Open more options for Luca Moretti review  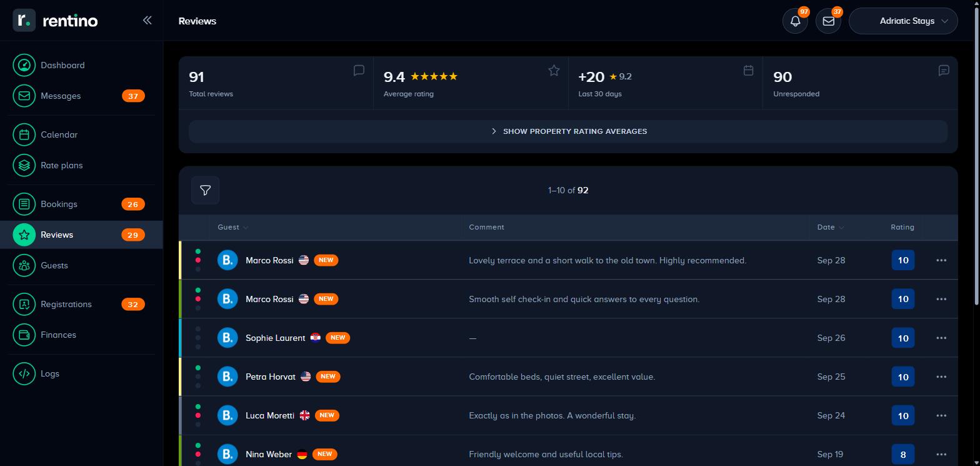[x=941, y=415]
